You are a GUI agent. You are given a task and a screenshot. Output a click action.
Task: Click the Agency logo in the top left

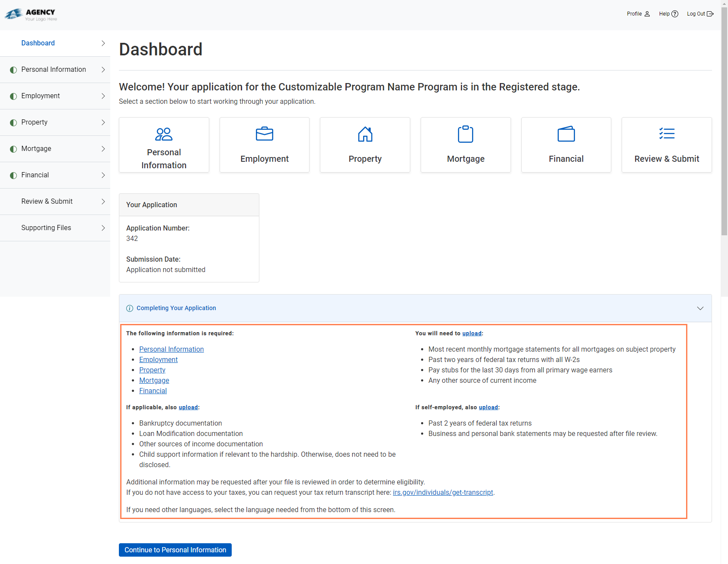tap(30, 14)
